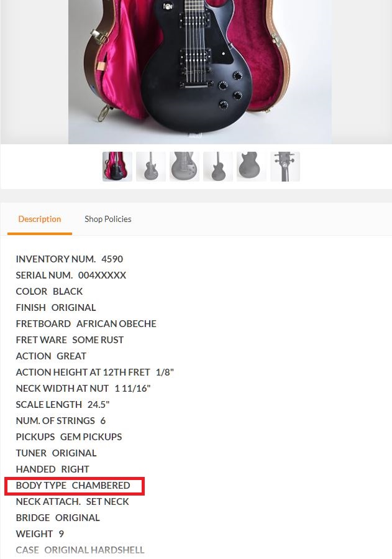Select third thumbnail showing guitar body close-up
This screenshot has width=392, height=559.
pyautogui.click(x=185, y=167)
